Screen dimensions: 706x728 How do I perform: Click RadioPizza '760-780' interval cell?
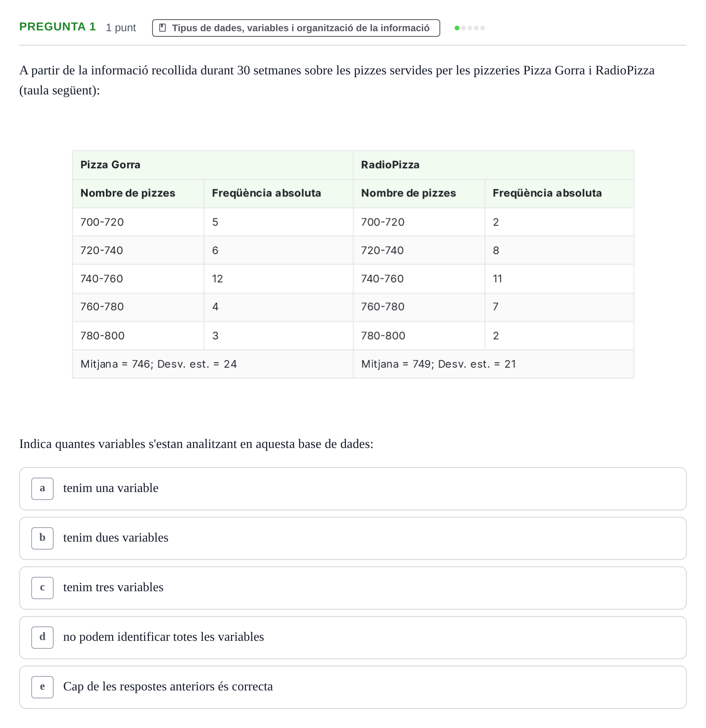click(x=419, y=307)
